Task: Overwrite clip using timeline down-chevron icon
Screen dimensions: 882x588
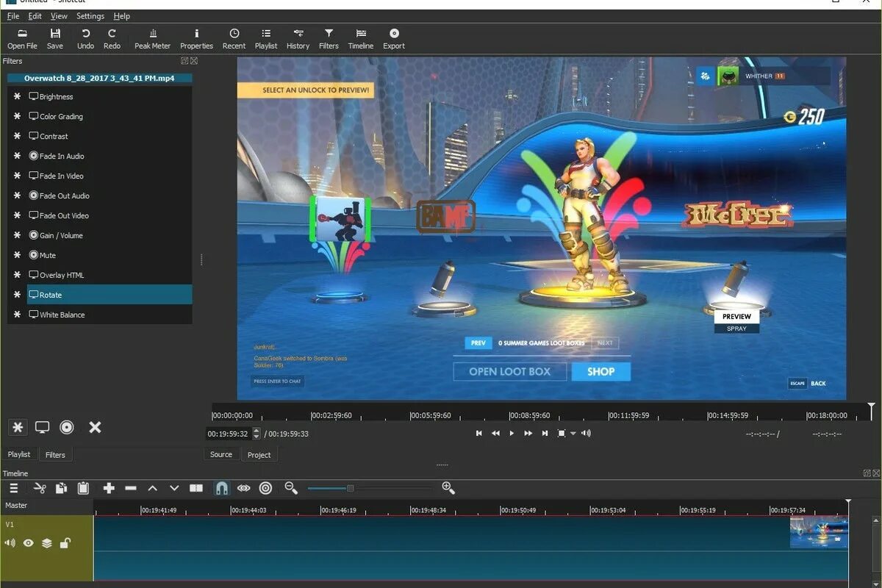Action: tap(174, 488)
